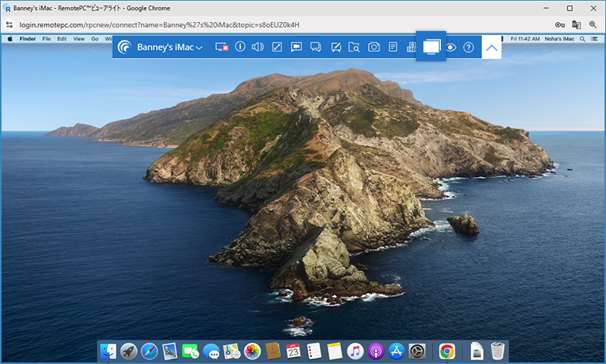Screen dimensions: 606x364
Task: Open the Apple menu in the remote Mac
Action: click(x=11, y=39)
